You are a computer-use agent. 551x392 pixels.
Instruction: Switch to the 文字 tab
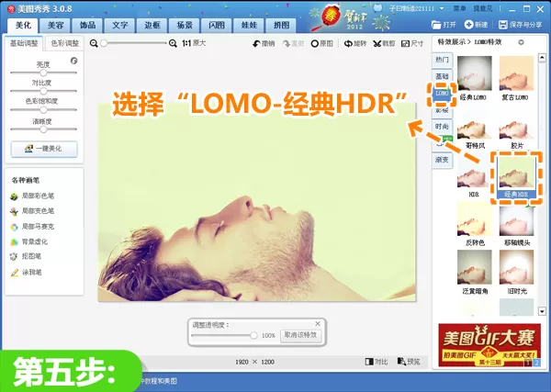coord(119,26)
